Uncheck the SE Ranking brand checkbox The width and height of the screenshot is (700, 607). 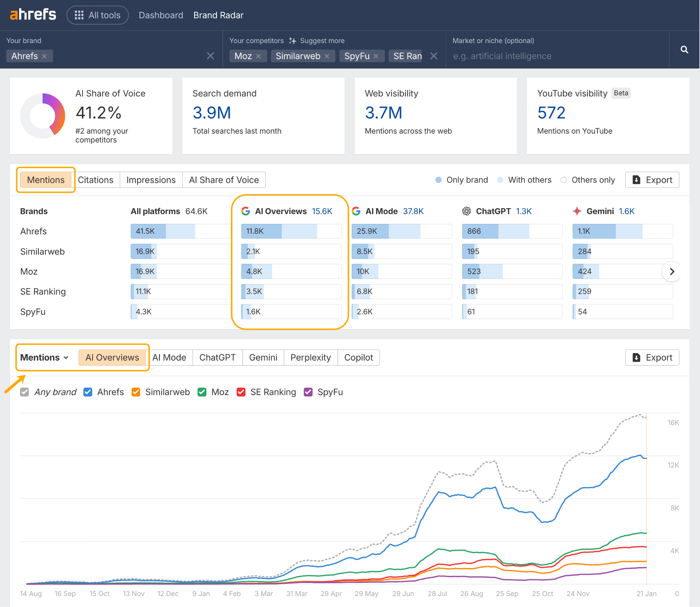coord(241,392)
